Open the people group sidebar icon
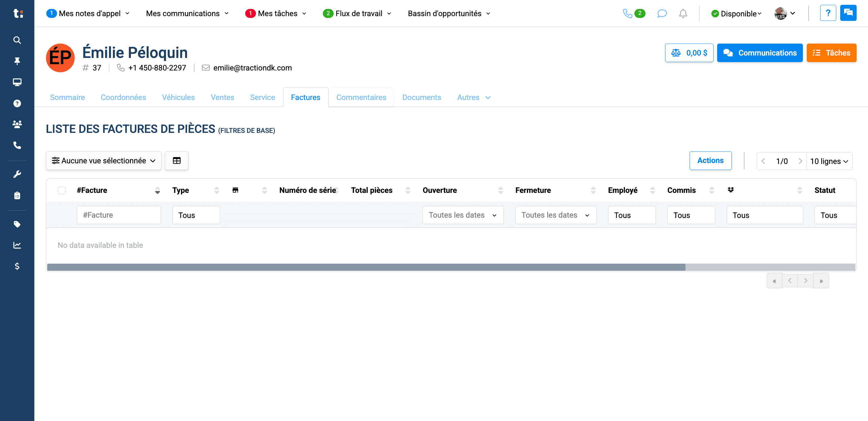868x421 pixels. coord(17,124)
